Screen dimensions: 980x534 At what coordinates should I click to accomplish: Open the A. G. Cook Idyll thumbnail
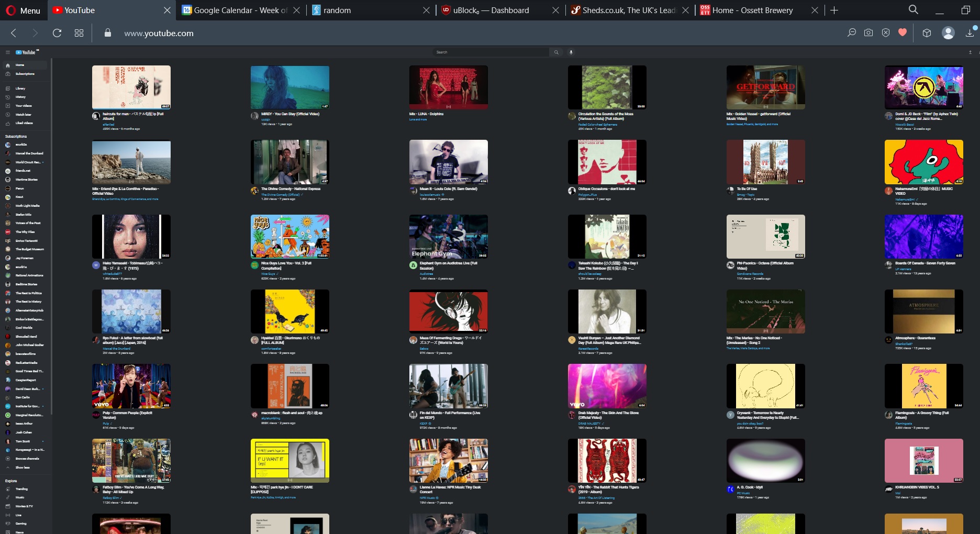click(766, 461)
